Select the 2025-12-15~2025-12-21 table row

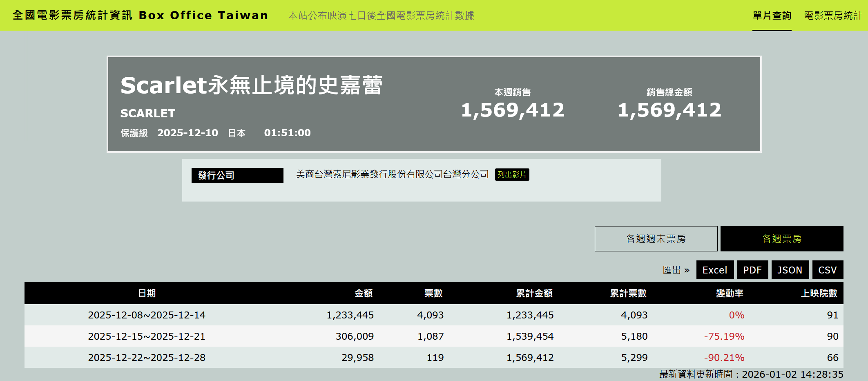pyautogui.click(x=147, y=336)
